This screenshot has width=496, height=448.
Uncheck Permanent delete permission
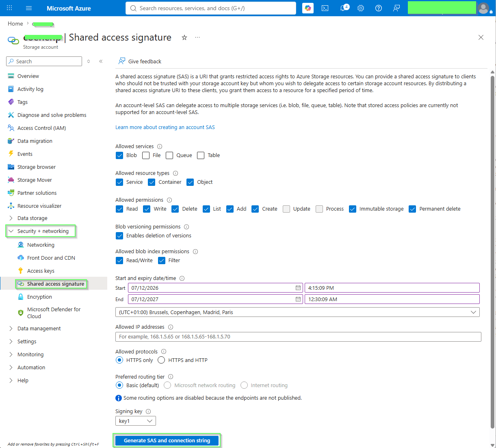tap(412, 209)
